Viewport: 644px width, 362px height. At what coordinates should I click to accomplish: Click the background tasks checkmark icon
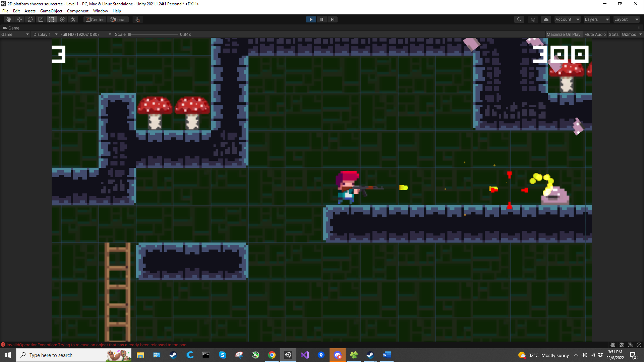pyautogui.click(x=639, y=345)
